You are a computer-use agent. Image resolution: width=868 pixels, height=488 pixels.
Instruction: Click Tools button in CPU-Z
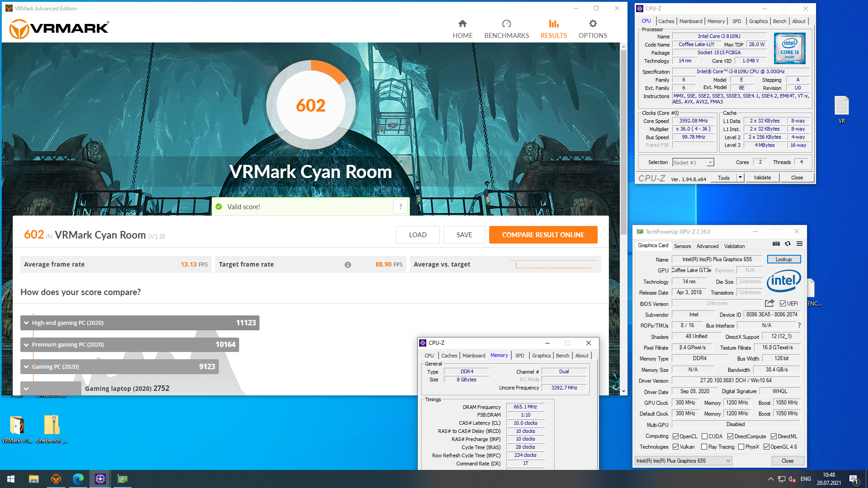coord(724,178)
